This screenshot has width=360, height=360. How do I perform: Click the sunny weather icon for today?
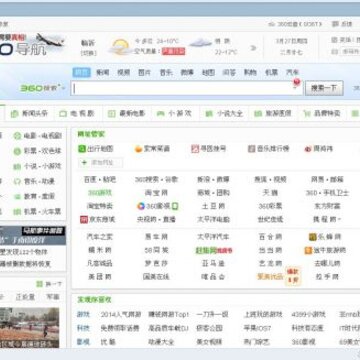[x=120, y=47]
